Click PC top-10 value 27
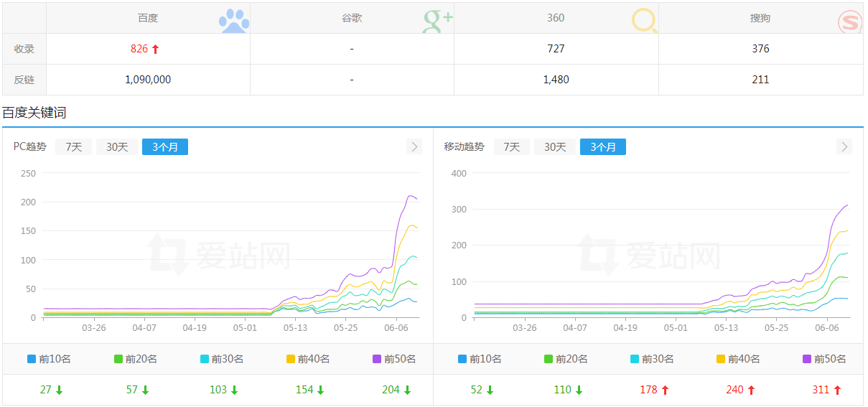 pyautogui.click(x=46, y=390)
